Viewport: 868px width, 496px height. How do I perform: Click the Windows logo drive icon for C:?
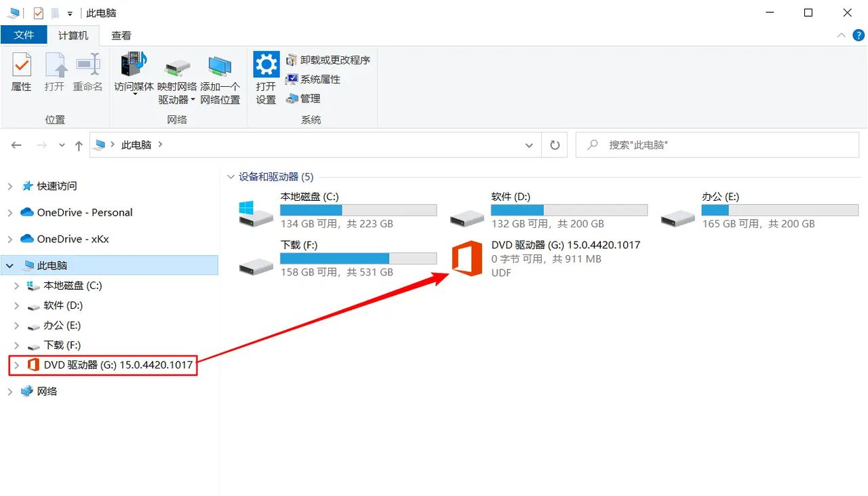(x=256, y=212)
